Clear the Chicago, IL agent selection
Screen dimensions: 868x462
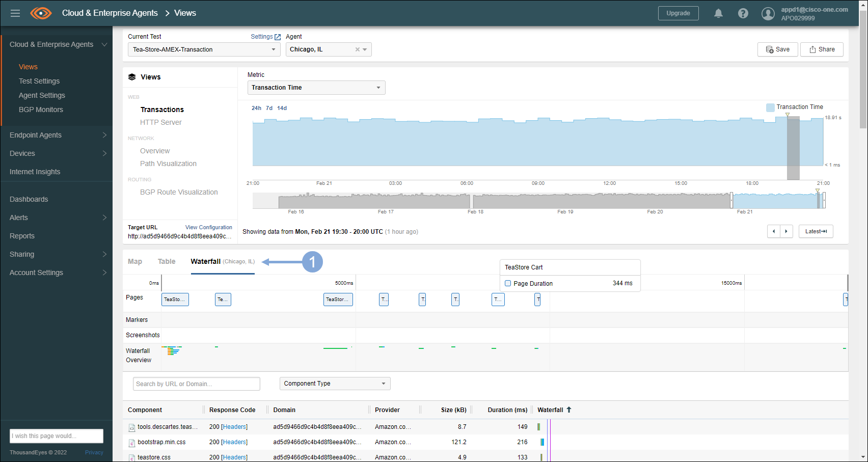(x=357, y=49)
